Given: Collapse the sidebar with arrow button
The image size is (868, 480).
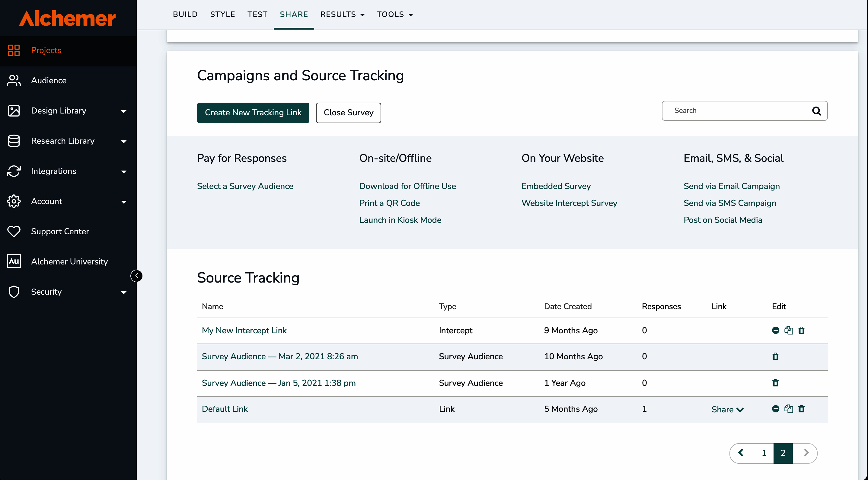Looking at the screenshot, I should click(136, 276).
